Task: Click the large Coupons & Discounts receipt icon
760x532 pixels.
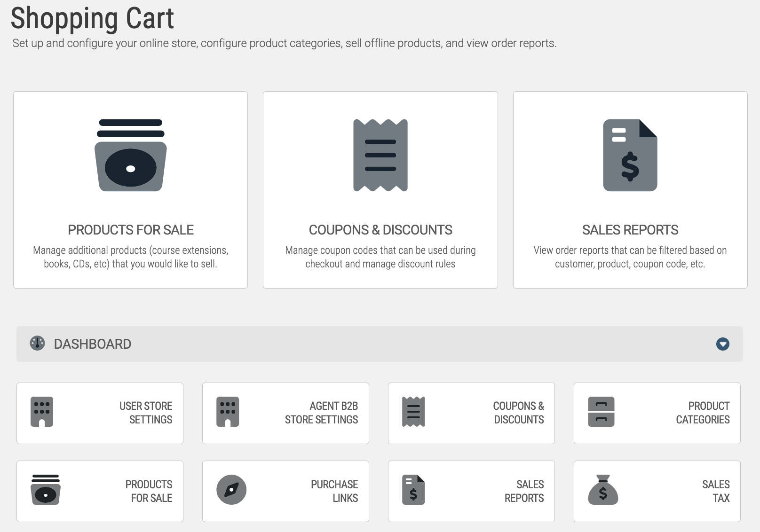Action: [x=380, y=155]
